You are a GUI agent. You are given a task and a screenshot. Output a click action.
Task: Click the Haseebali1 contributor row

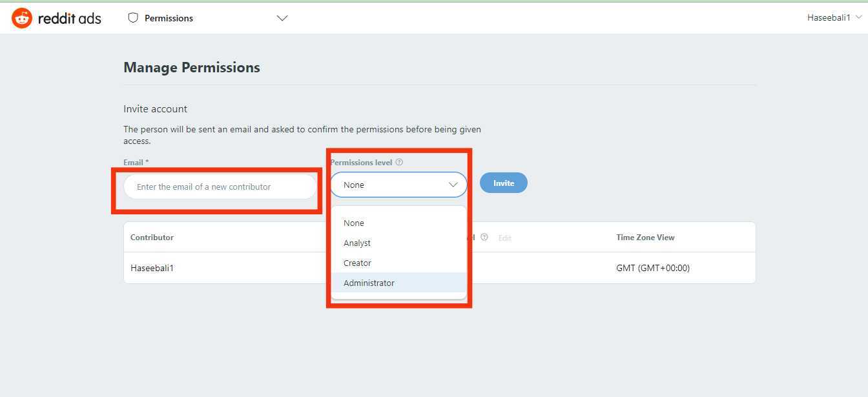pyautogui.click(x=152, y=267)
